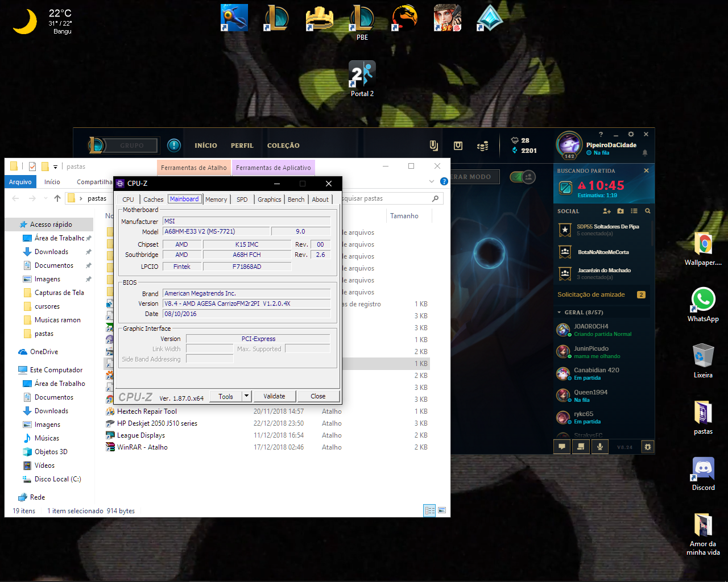Image resolution: width=728 pixels, height=582 pixels.
Task: Switch to the Caches tab in CPU-Z
Action: pos(153,199)
